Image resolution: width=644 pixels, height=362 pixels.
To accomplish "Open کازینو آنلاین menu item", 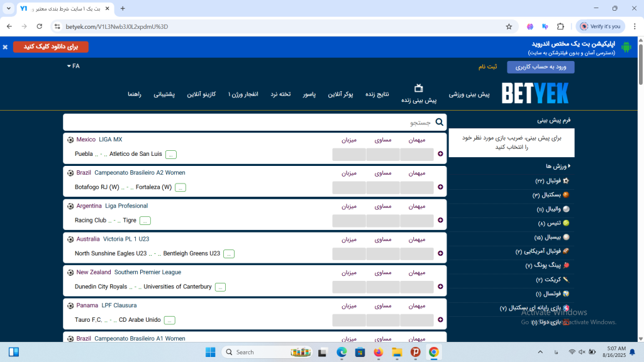I will 201,94.
